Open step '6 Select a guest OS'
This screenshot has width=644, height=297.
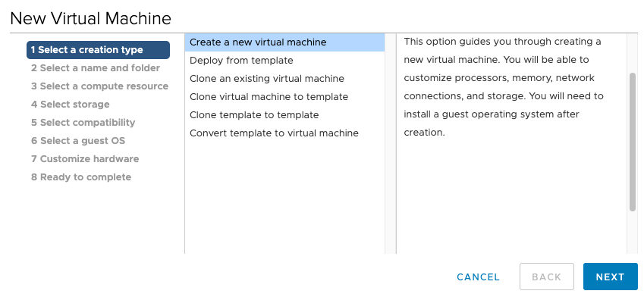[x=78, y=141]
